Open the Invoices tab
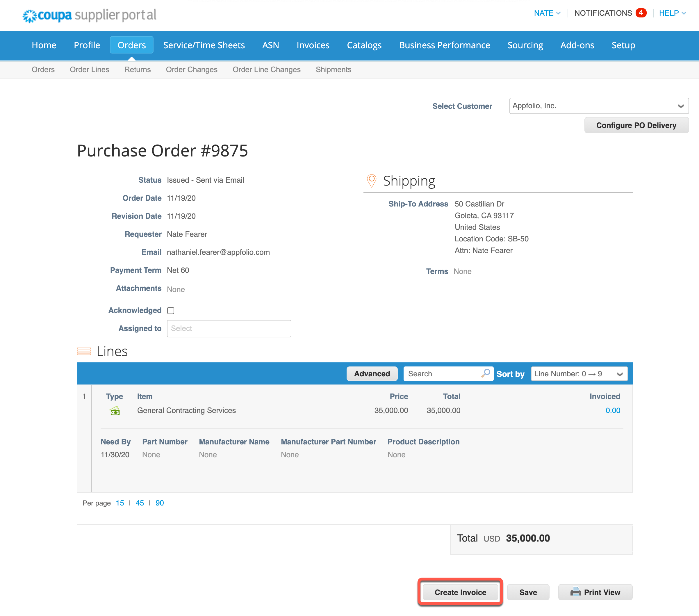Screen dimensions: 699x616 313,45
